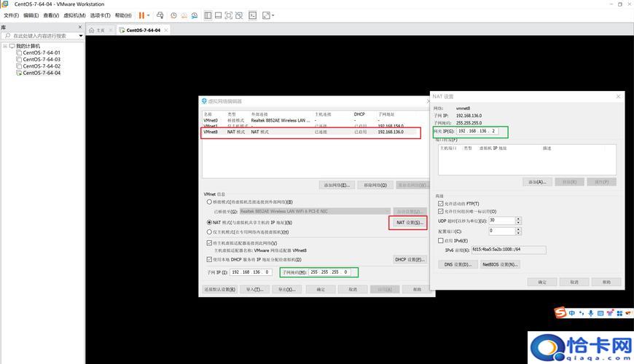Expand the library search box dropdown arrow

[x=81, y=36]
